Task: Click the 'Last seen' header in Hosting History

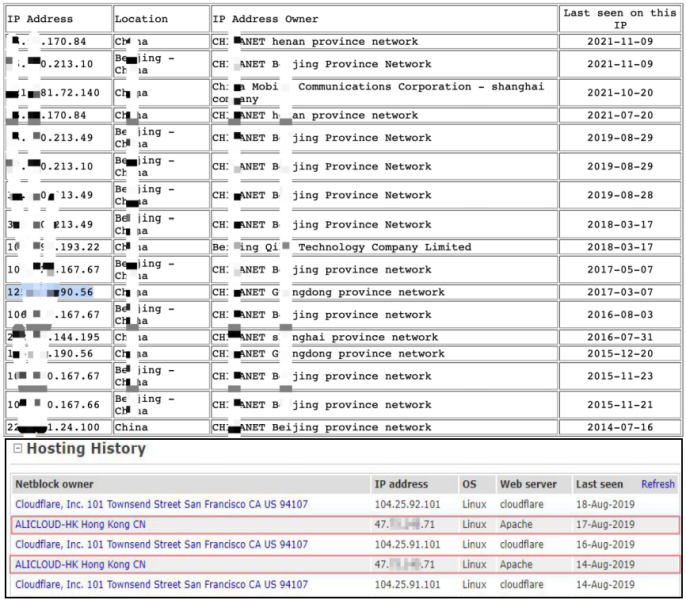Action: (x=599, y=484)
